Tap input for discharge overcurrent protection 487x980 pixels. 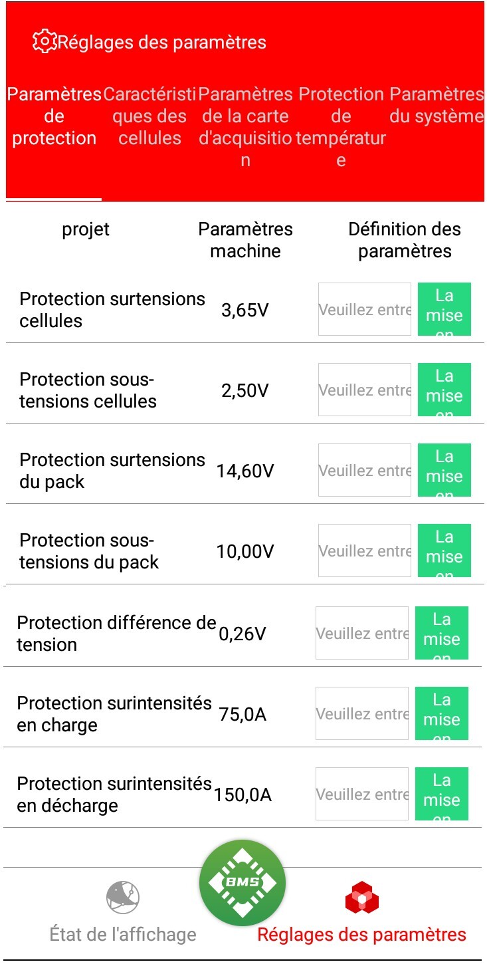pyautogui.click(x=362, y=795)
